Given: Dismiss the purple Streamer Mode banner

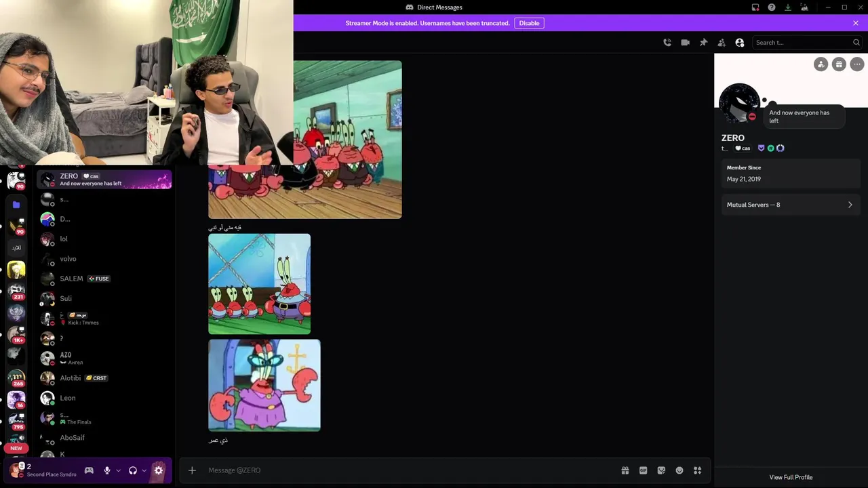Looking at the screenshot, I should click(856, 23).
